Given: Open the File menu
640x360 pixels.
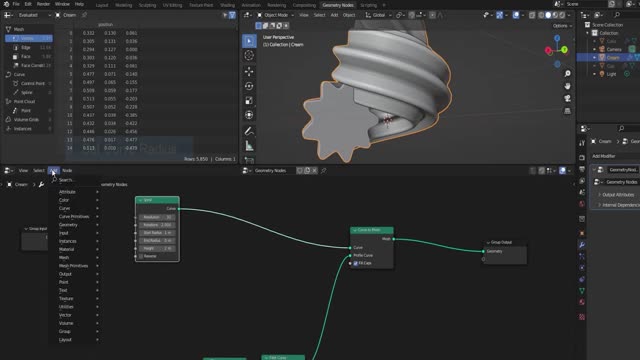Looking at the screenshot, I should [x=16, y=4].
